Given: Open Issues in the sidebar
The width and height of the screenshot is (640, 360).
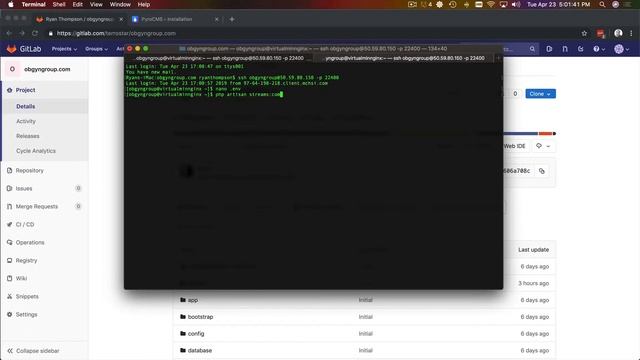Looking at the screenshot, I should pyautogui.click(x=24, y=189).
